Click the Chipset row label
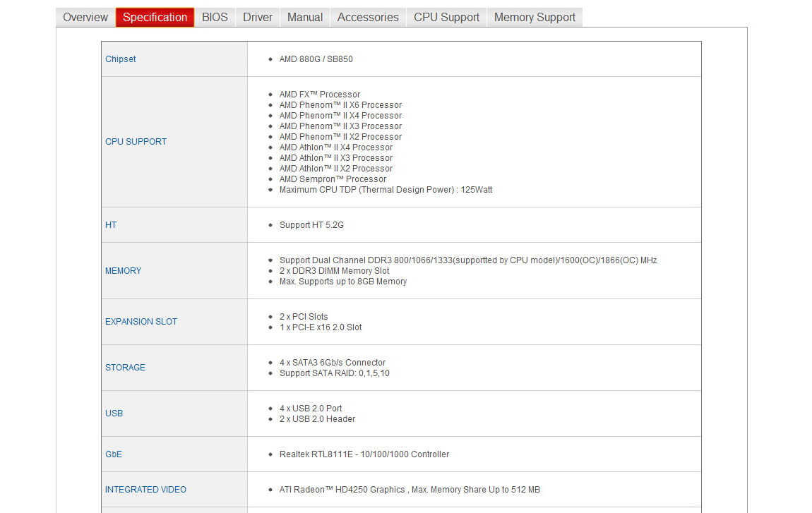Image resolution: width=812 pixels, height=513 pixels. click(121, 59)
